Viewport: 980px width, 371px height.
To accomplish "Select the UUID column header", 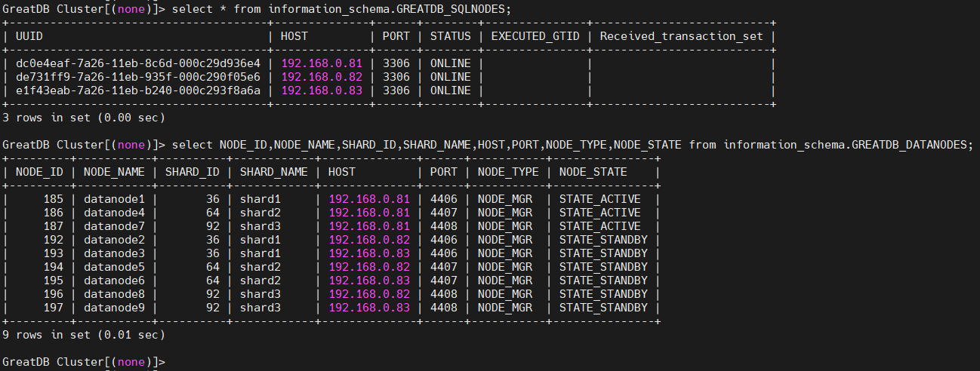I will pyautogui.click(x=28, y=36).
